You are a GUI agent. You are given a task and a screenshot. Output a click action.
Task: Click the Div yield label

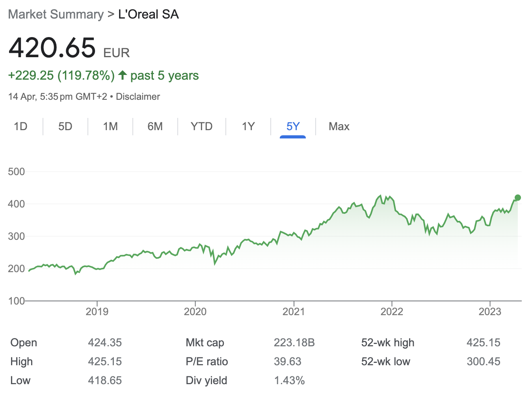pos(206,381)
